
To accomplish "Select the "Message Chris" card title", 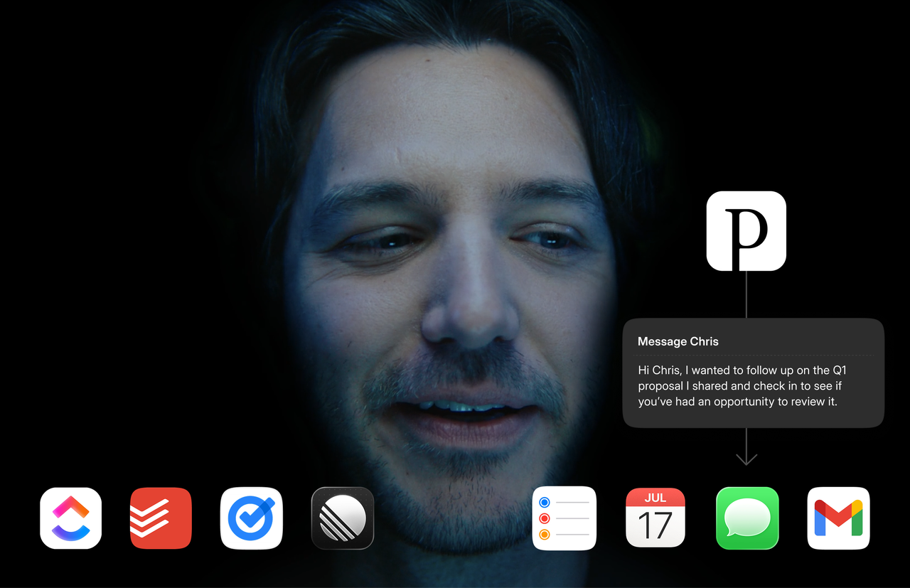I will tap(678, 341).
